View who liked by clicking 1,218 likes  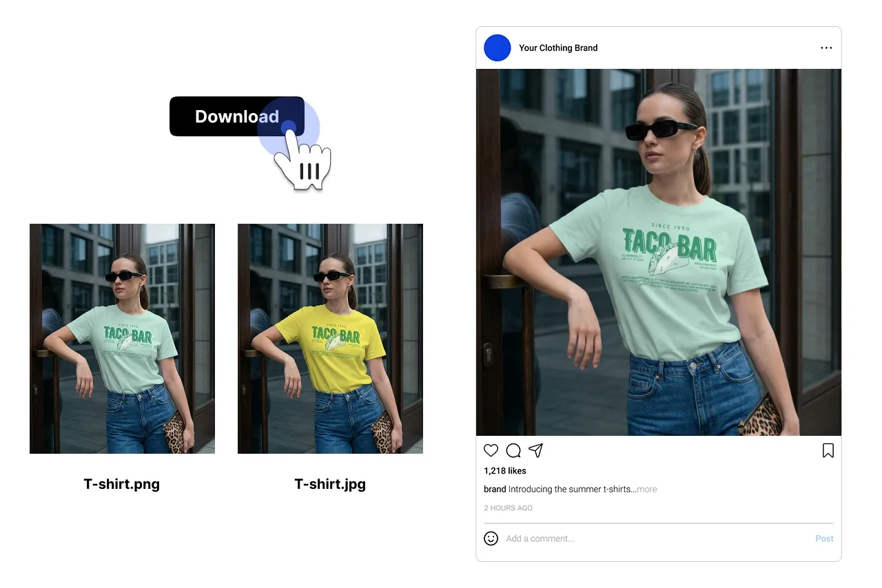[504, 470]
